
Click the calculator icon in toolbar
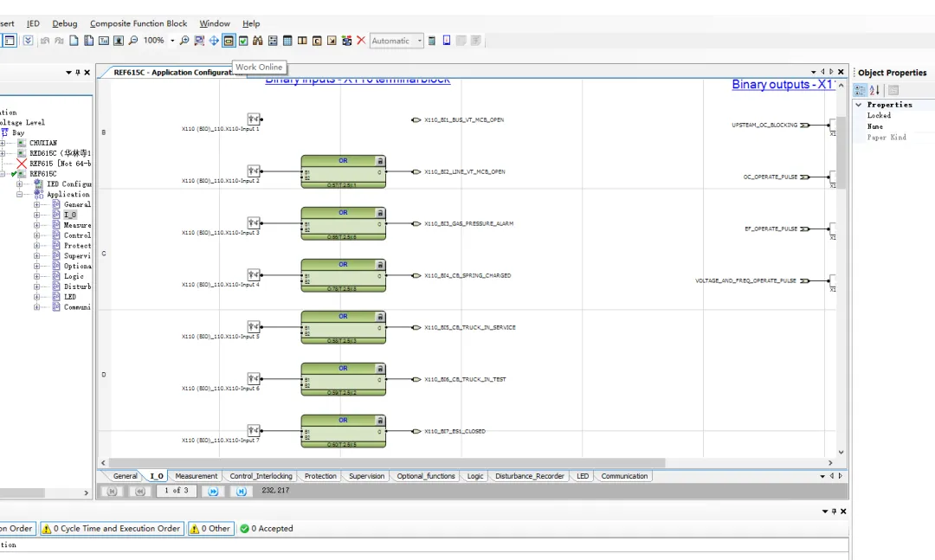coord(432,41)
